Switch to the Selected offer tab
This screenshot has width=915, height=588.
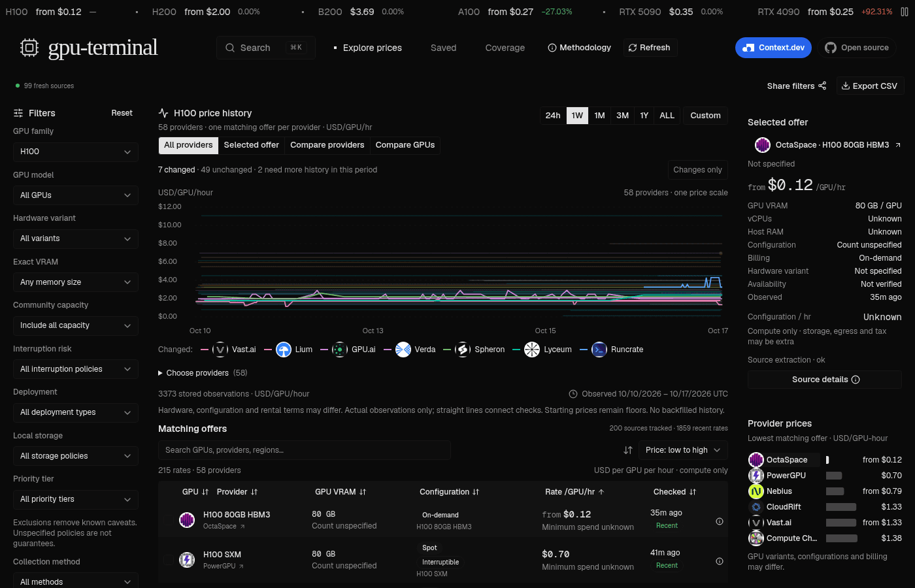tap(252, 145)
